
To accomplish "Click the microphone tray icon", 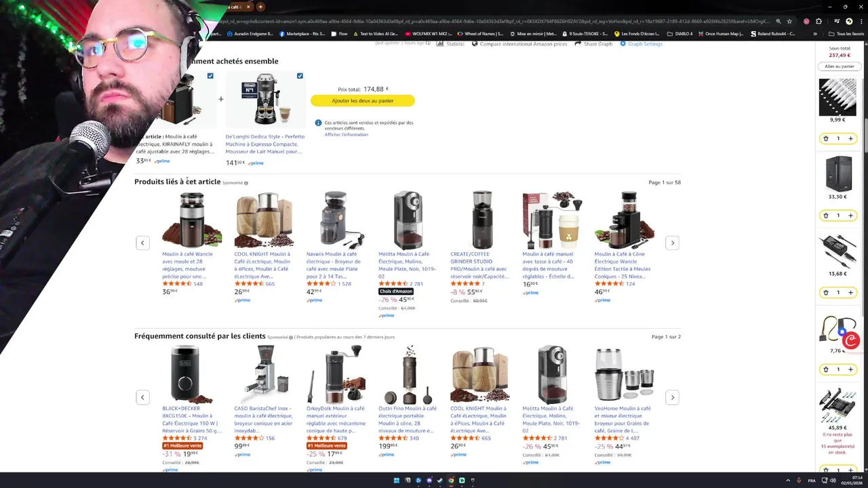I will pos(799,481).
